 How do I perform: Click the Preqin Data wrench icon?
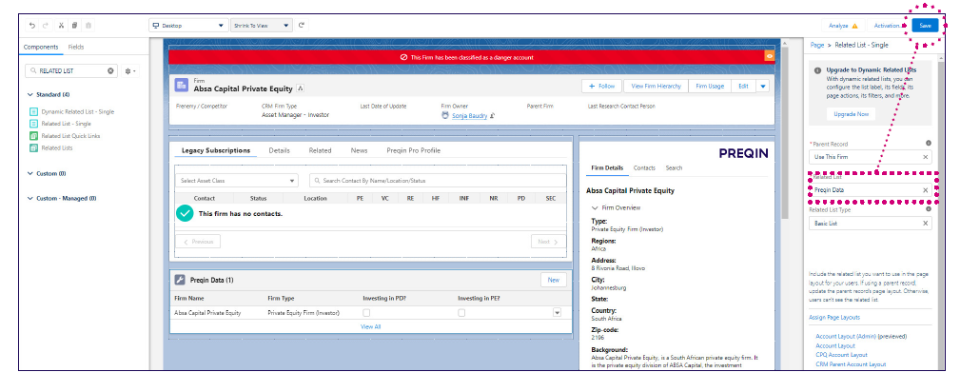(180, 280)
